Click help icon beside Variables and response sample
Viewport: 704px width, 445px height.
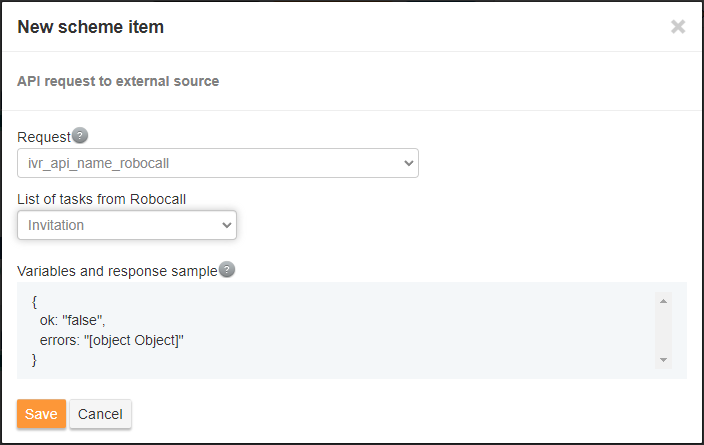(x=227, y=270)
